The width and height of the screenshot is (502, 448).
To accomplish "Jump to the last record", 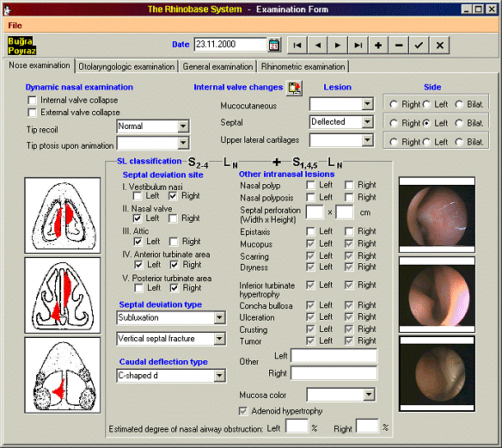I will click(x=358, y=46).
